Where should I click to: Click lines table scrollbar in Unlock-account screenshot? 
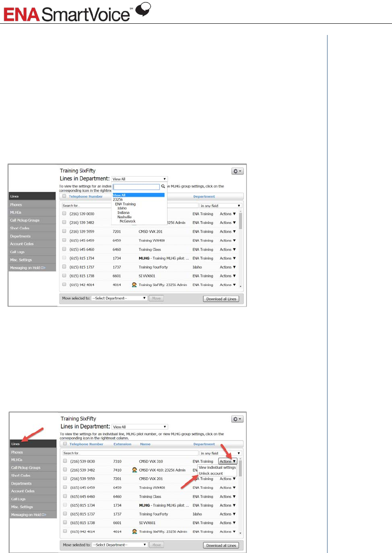click(241, 496)
